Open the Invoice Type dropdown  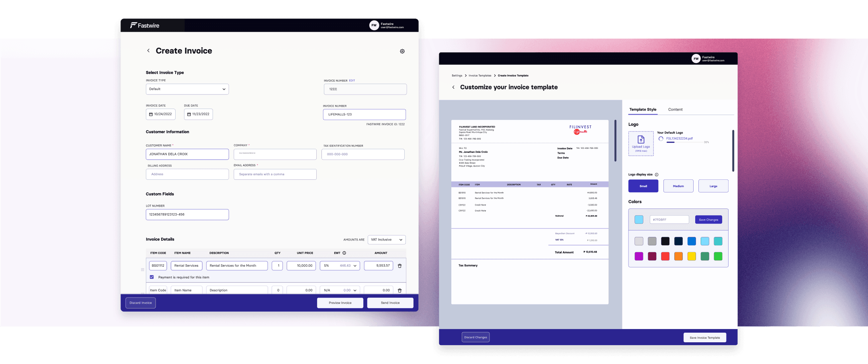click(x=187, y=89)
